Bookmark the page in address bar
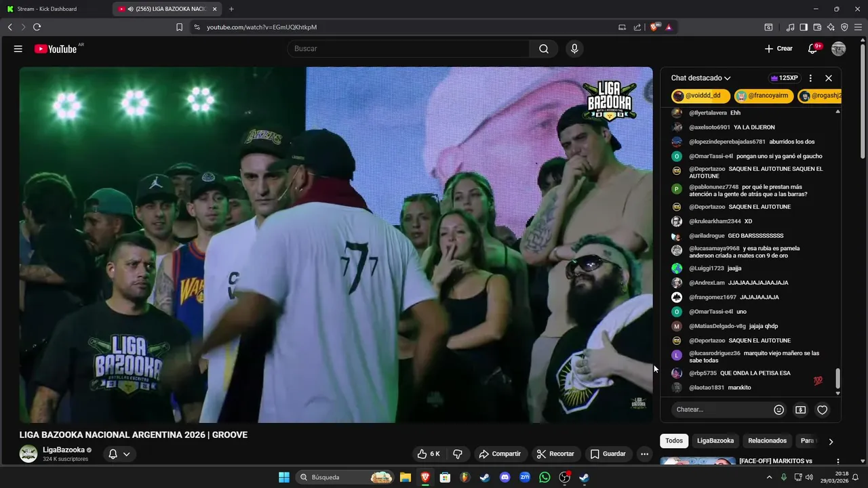Viewport: 868px width, 488px height. tap(179, 27)
